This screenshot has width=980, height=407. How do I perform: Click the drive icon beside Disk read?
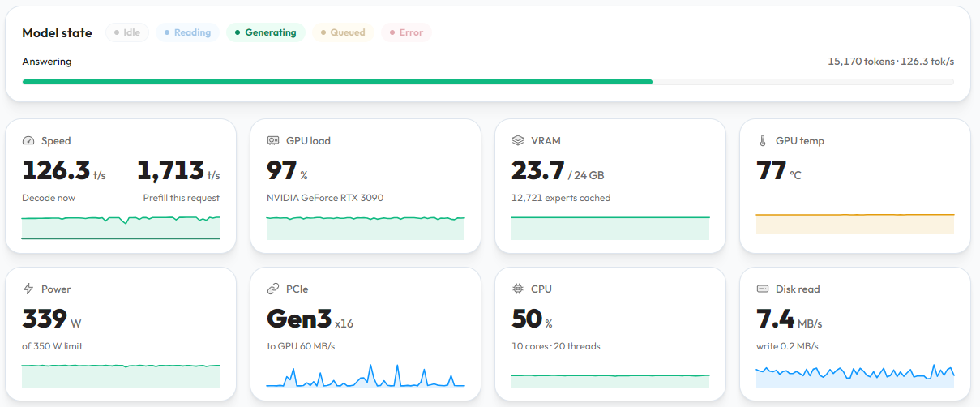coord(763,289)
